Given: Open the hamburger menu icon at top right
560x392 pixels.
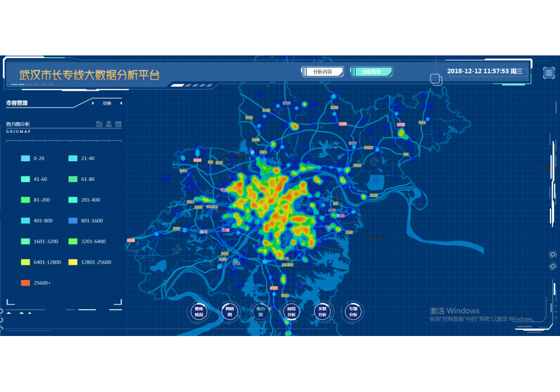Looking at the screenshot, I should 548,72.
